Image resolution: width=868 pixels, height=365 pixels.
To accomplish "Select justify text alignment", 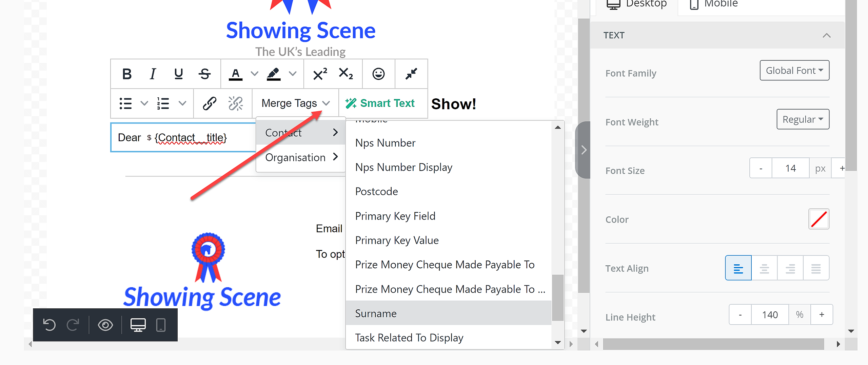I will click(816, 268).
